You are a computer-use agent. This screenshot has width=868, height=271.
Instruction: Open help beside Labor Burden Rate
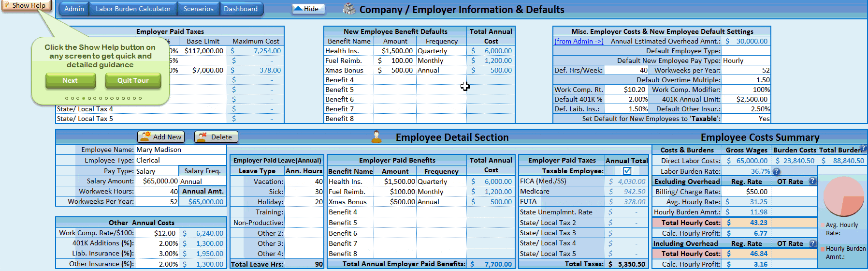776,171
